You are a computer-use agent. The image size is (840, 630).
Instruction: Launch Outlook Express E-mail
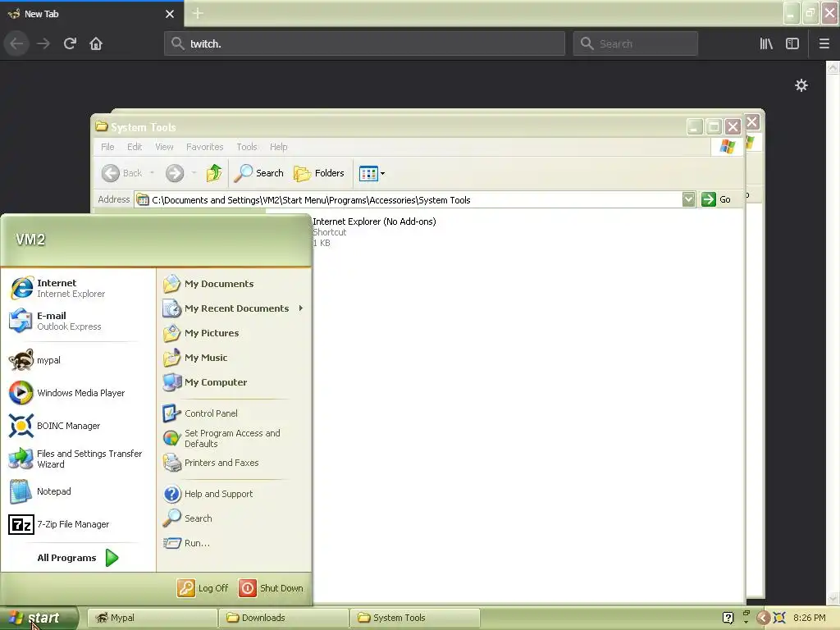pos(78,321)
